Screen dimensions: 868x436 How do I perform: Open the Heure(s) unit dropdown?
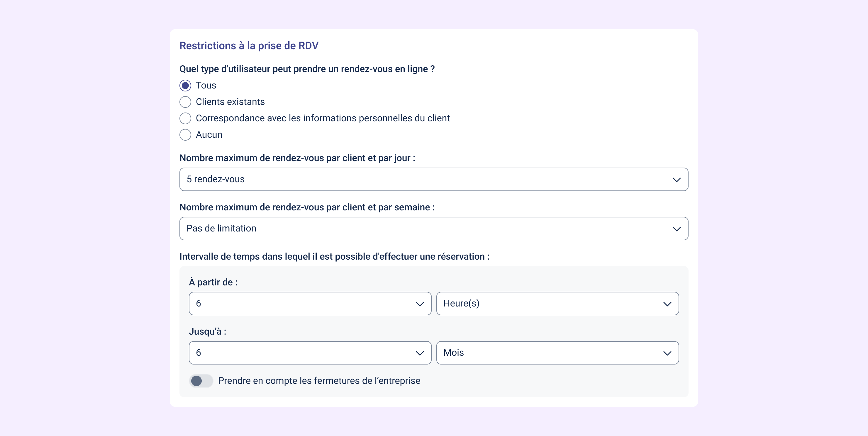pyautogui.click(x=557, y=304)
